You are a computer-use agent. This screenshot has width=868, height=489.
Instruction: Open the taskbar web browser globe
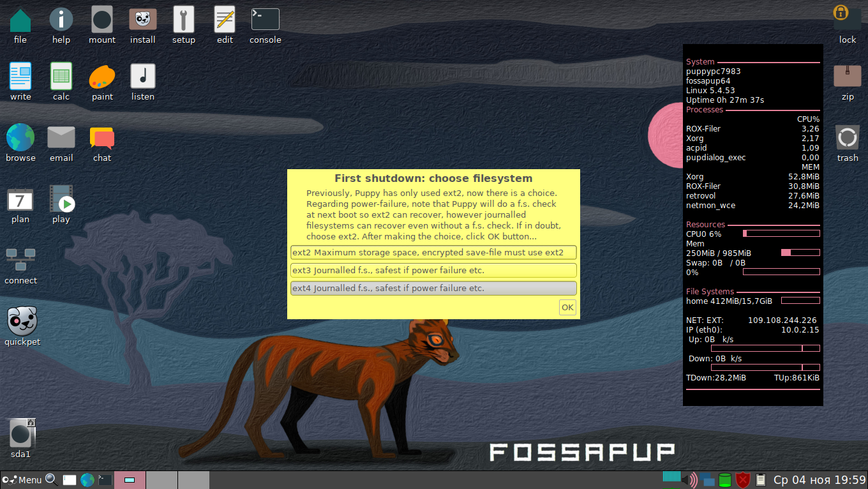point(87,479)
